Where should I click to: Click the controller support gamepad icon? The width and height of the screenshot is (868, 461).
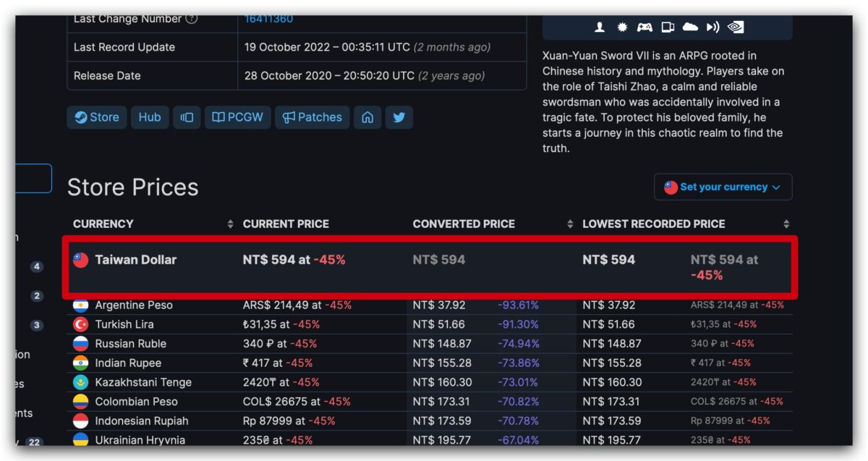644,27
